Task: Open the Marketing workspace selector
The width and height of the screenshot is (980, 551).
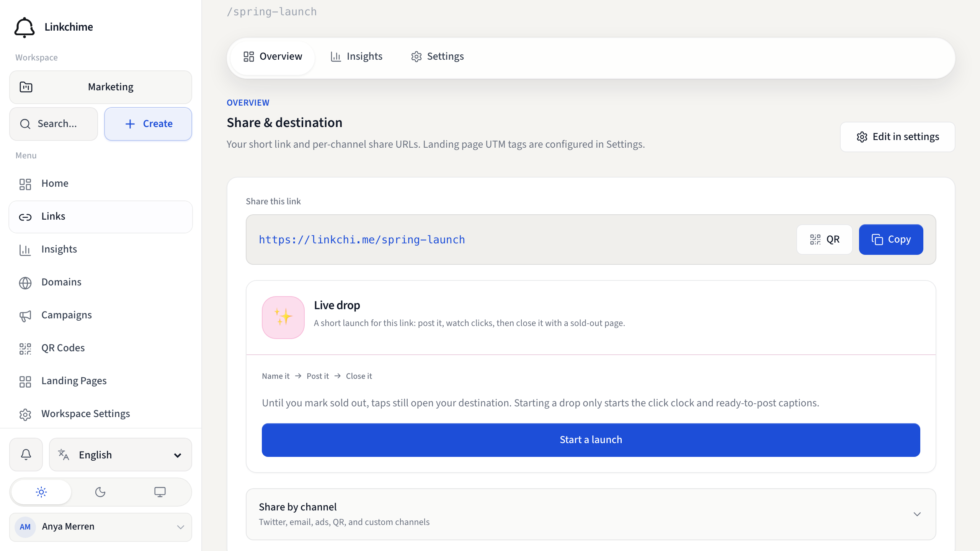Action: point(101,87)
